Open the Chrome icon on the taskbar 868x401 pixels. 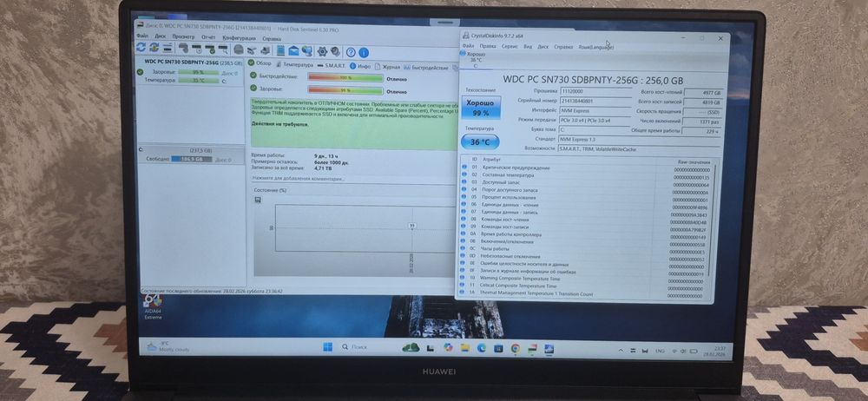(x=515, y=348)
